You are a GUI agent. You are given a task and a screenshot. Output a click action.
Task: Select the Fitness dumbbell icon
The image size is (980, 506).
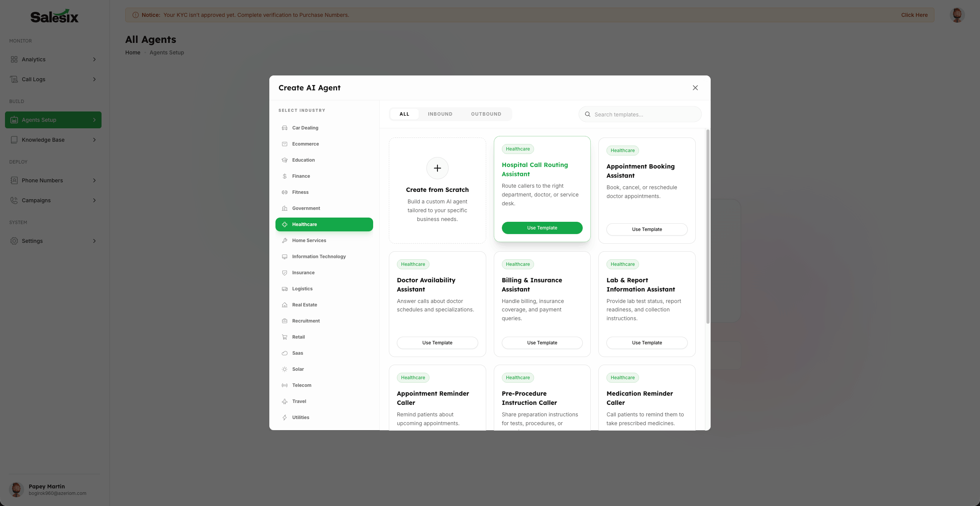pos(285,192)
